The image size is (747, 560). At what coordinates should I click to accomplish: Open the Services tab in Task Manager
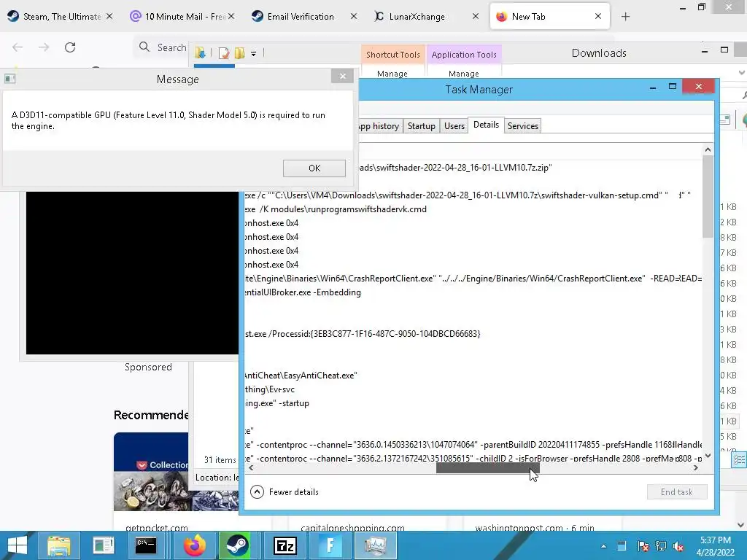pyautogui.click(x=522, y=125)
